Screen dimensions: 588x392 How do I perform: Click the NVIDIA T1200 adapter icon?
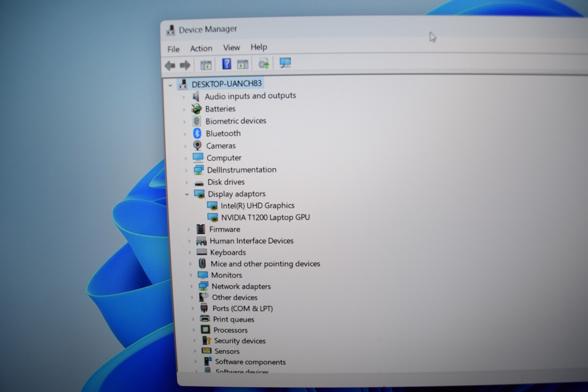tap(213, 218)
